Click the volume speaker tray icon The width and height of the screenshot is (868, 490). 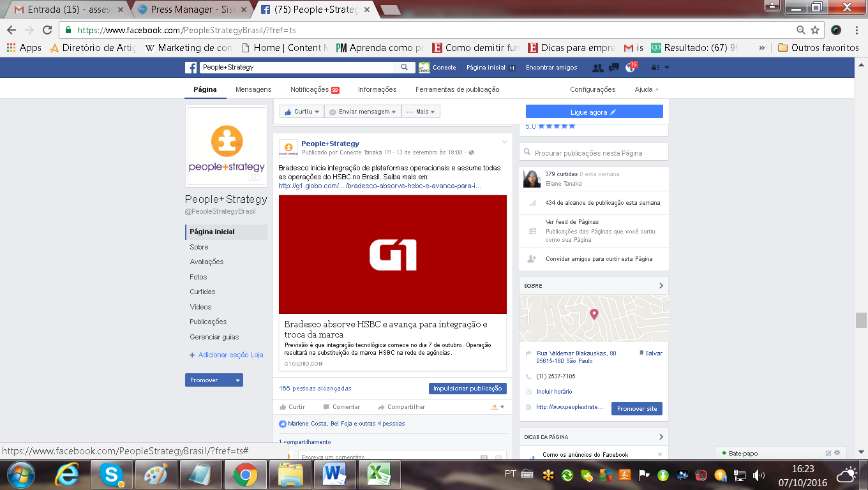click(759, 475)
